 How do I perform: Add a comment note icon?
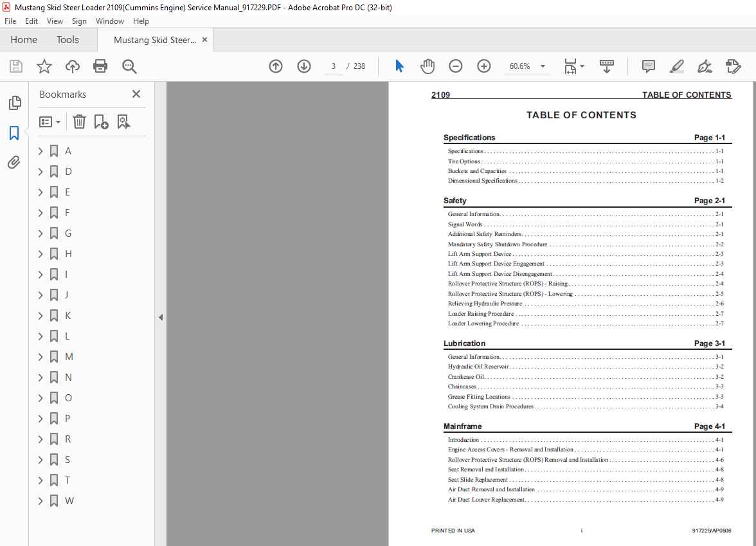649,66
